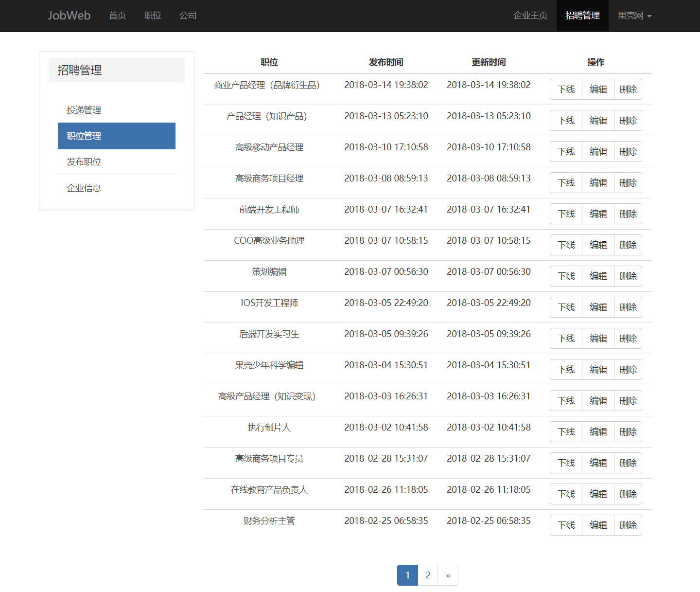The height and width of the screenshot is (592, 700).
Task: Select the 招聘管理 navbar tab
Action: [582, 16]
